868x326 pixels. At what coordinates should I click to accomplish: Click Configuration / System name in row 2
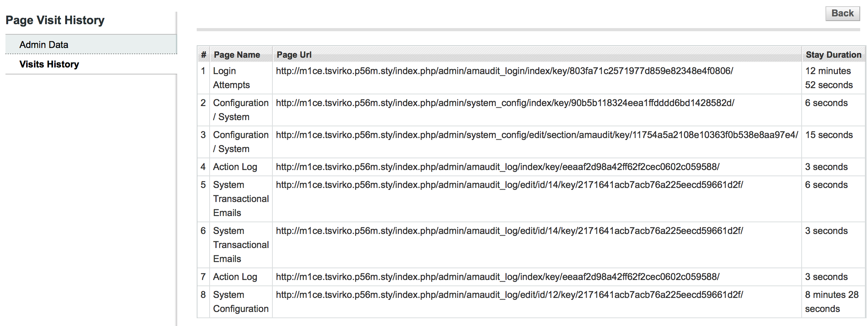(x=241, y=110)
